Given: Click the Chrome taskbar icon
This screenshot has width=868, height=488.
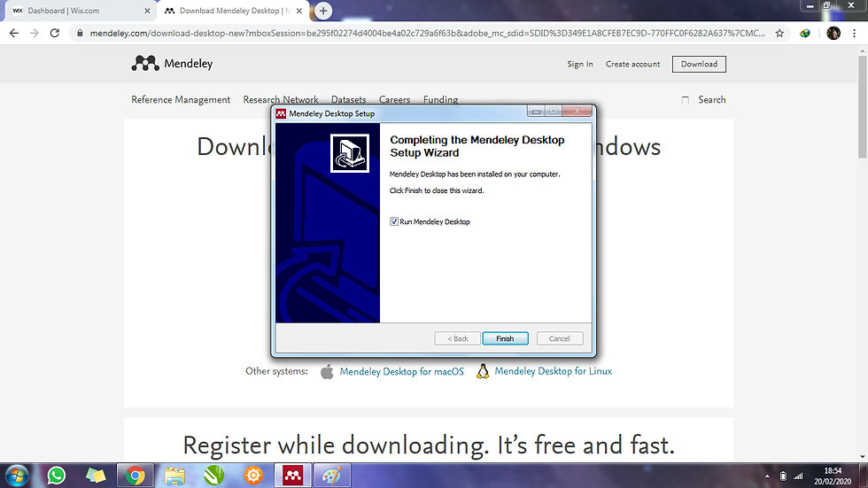Looking at the screenshot, I should pos(135,476).
